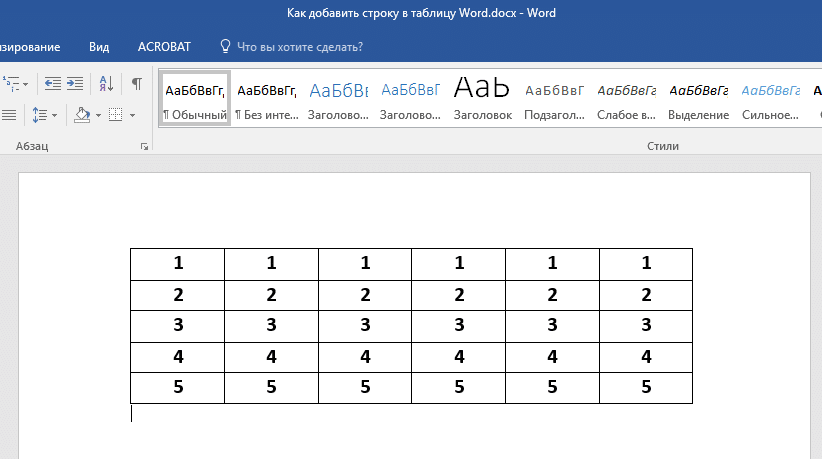Apply the Без интервала style
The height and width of the screenshot is (459, 822).
(266, 98)
